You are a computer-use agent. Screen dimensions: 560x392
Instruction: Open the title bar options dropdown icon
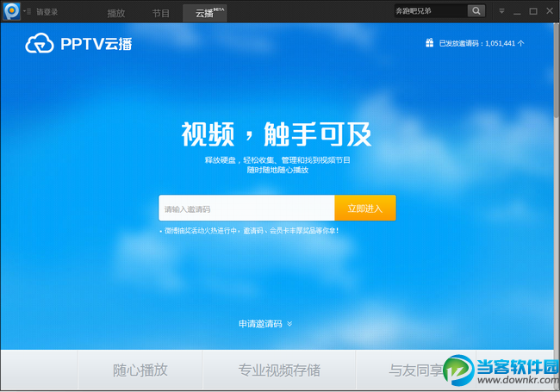(501, 11)
